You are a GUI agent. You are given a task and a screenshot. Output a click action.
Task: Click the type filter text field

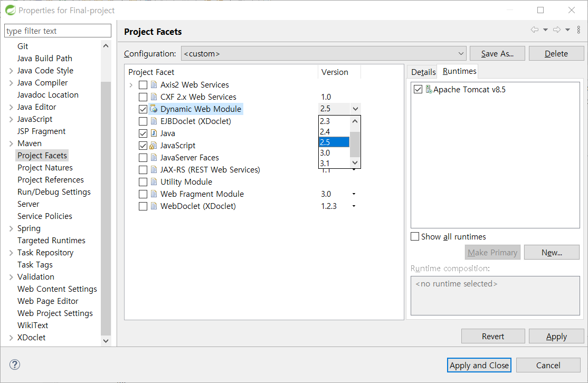coord(58,31)
